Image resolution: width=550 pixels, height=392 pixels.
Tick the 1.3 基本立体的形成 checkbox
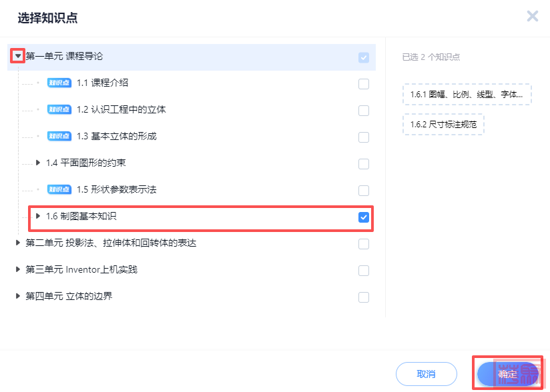pyautogui.click(x=364, y=137)
